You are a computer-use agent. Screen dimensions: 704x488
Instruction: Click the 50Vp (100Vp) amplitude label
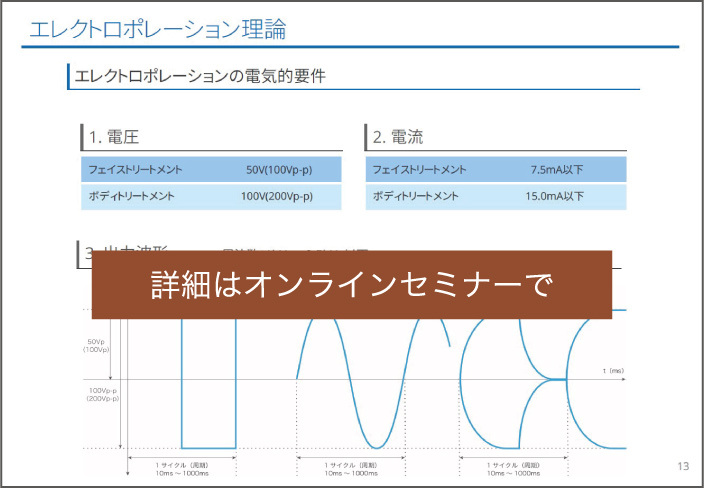tap(97, 345)
